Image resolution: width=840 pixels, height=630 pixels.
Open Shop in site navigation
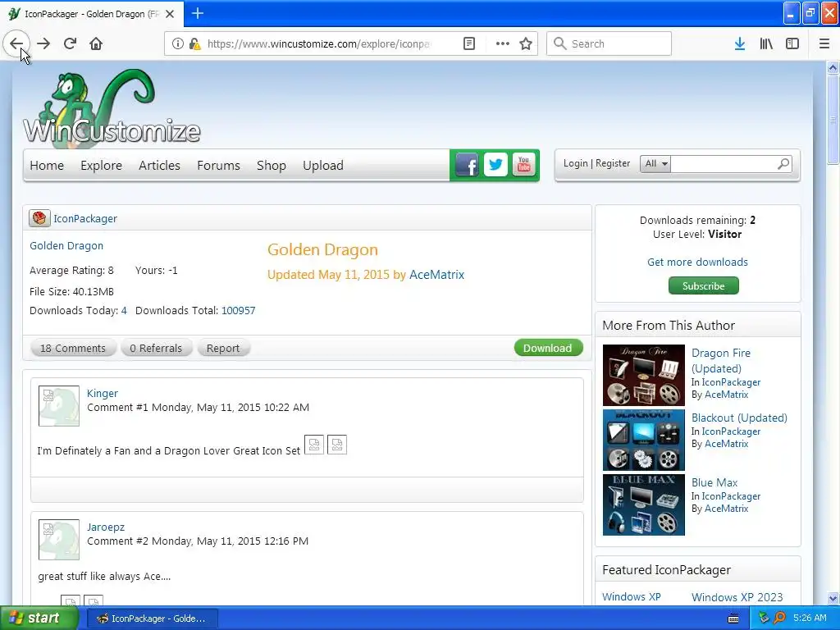tap(271, 166)
